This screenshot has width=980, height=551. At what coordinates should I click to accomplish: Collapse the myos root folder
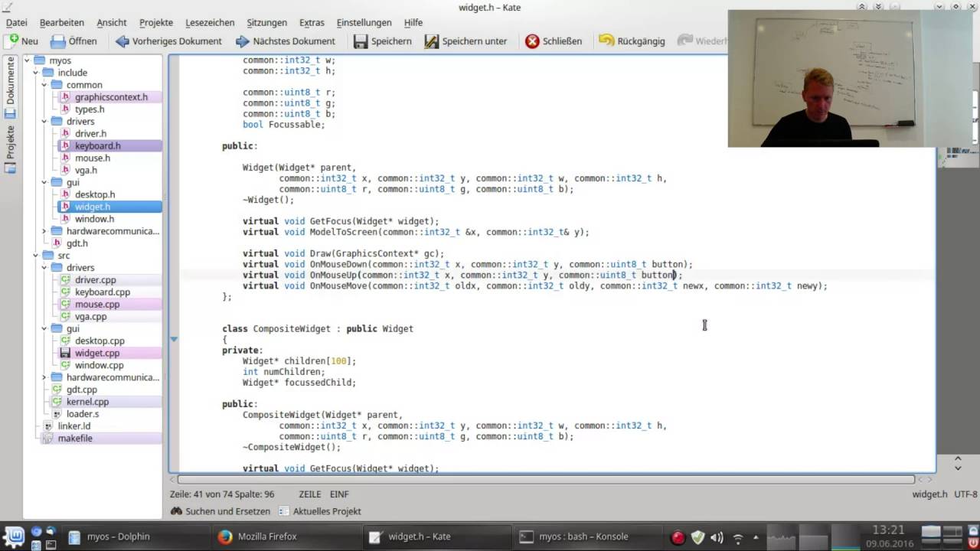point(27,60)
